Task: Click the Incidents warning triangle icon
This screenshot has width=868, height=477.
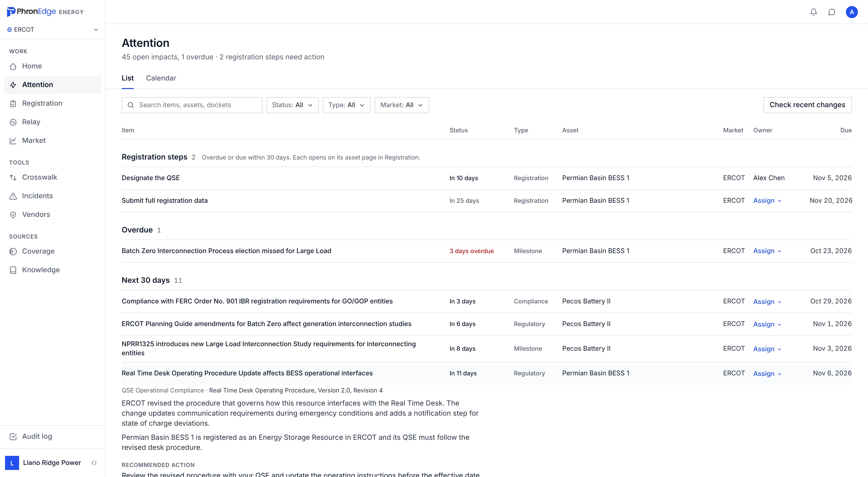Action: point(13,196)
